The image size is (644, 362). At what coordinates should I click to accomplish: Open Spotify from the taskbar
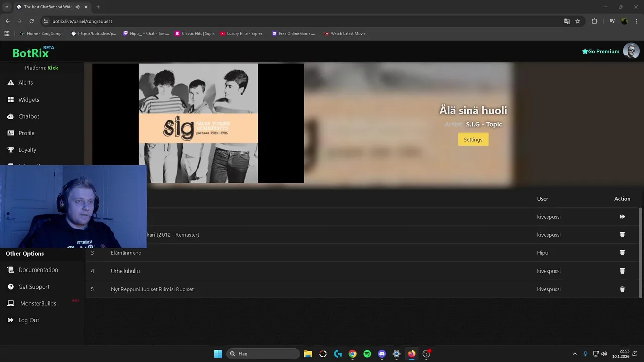click(367, 354)
